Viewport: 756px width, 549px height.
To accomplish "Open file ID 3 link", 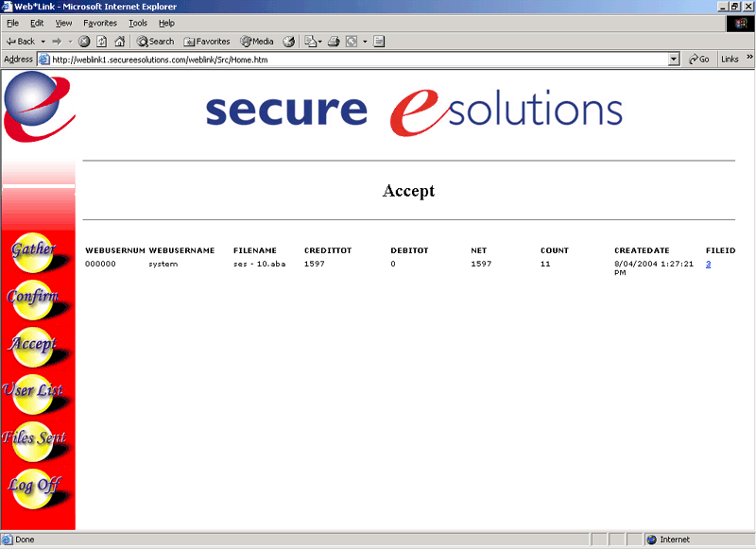I will (x=708, y=264).
